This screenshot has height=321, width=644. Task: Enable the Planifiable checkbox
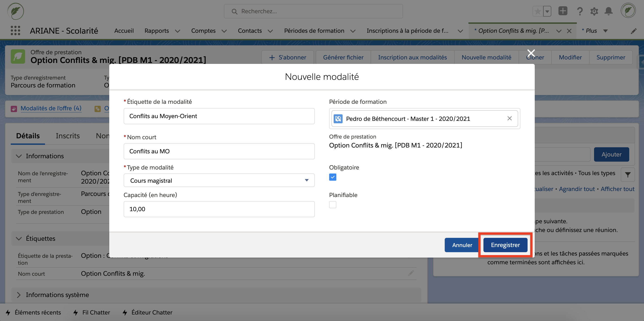point(333,205)
